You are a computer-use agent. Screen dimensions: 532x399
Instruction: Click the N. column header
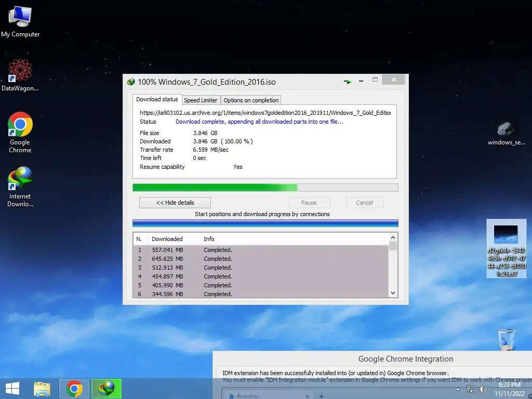coord(141,239)
